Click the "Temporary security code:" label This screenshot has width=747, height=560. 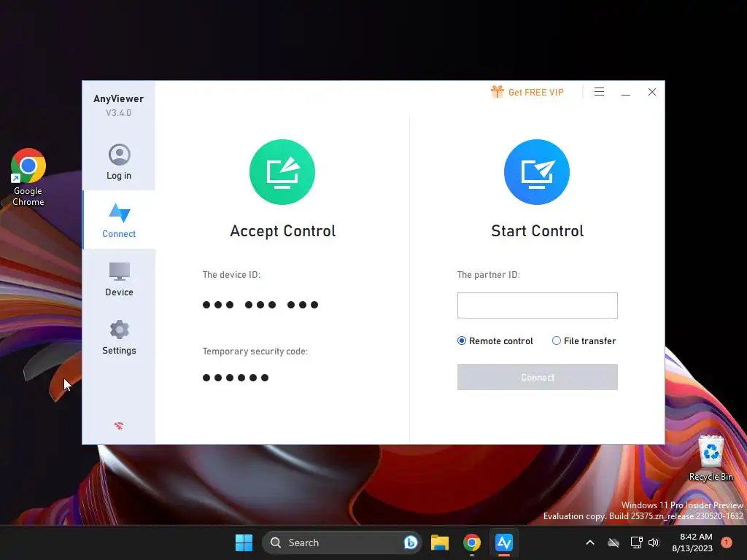255,351
